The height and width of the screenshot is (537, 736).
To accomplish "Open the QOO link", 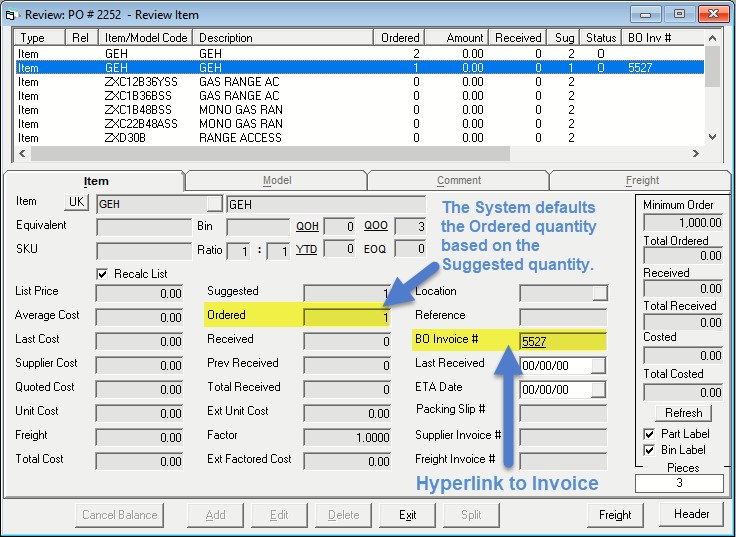I will (x=376, y=225).
